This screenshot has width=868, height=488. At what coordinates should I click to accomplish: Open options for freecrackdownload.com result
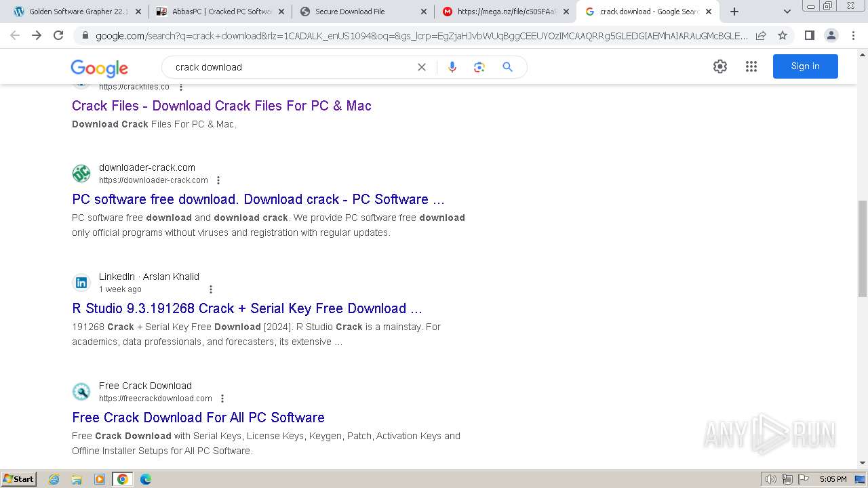click(x=222, y=399)
